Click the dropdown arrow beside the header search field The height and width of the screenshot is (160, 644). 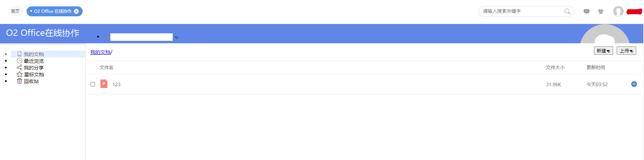176,37
